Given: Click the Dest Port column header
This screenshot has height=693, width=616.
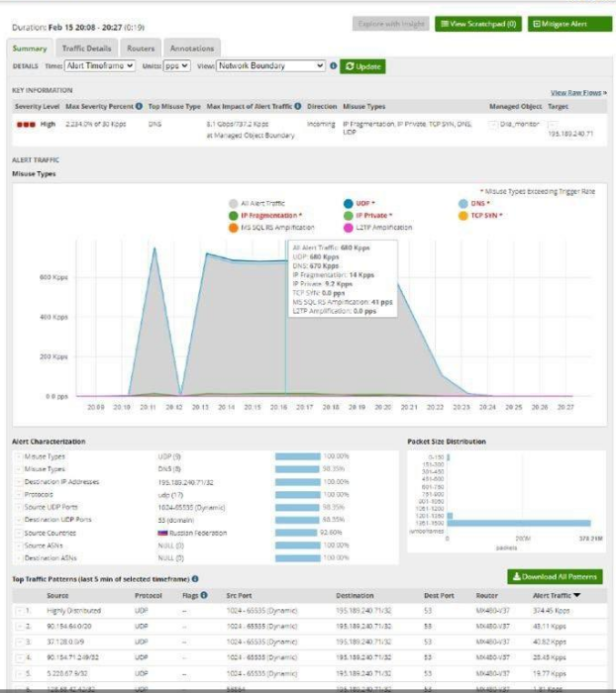Looking at the screenshot, I should [439, 595].
